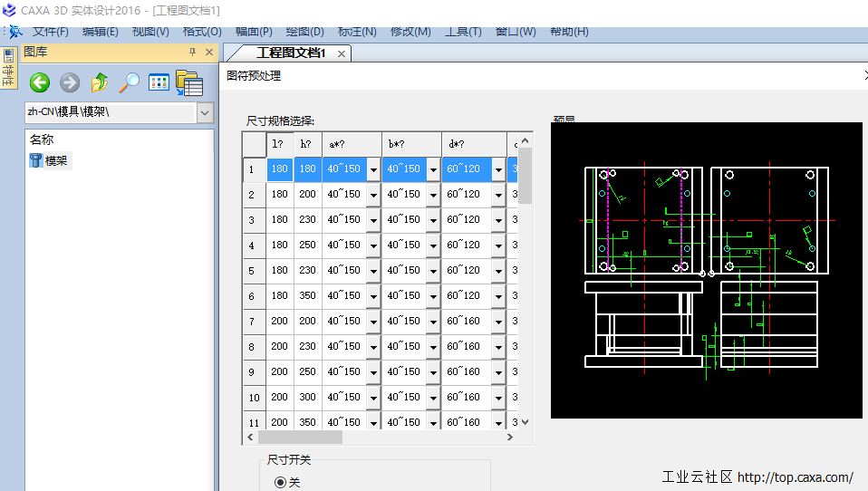Select the 关 radio button under 尺寸开关
The image size is (868, 491).
280,482
